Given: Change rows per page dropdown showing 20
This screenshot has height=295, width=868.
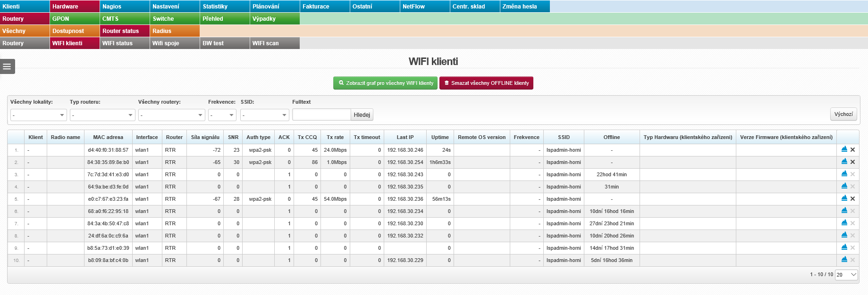Looking at the screenshot, I should pos(846,275).
